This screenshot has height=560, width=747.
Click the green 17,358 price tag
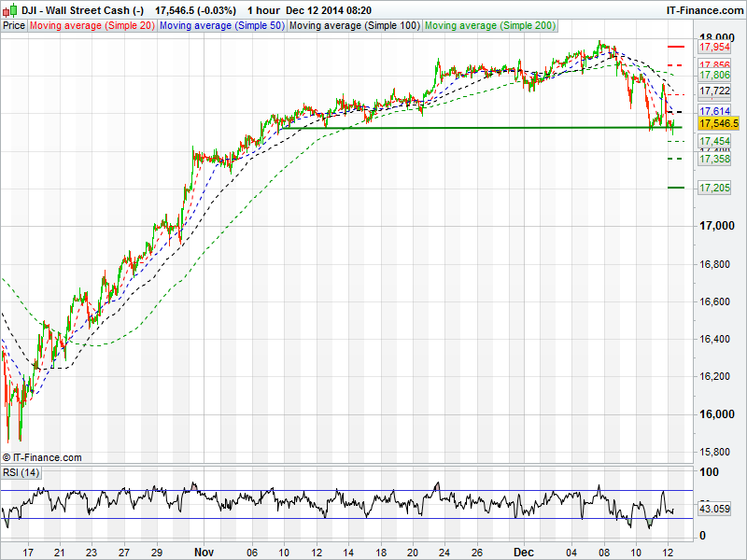pyautogui.click(x=714, y=160)
